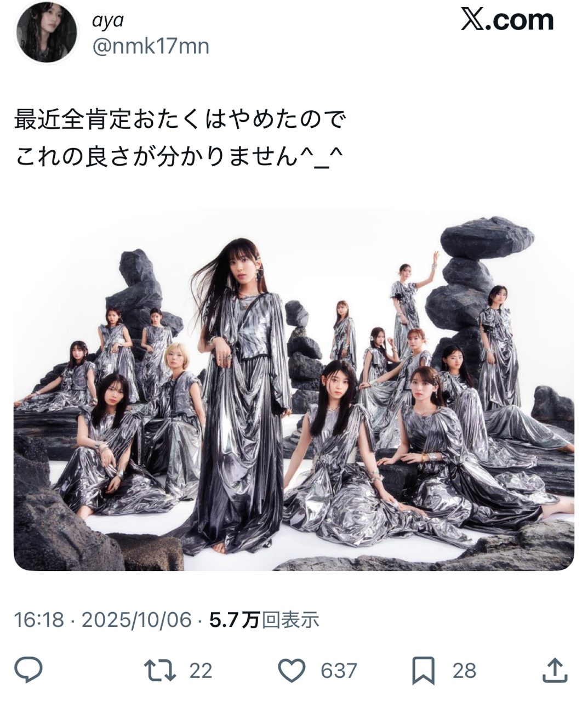
Task: Click the like count 637
Action: [x=339, y=671]
